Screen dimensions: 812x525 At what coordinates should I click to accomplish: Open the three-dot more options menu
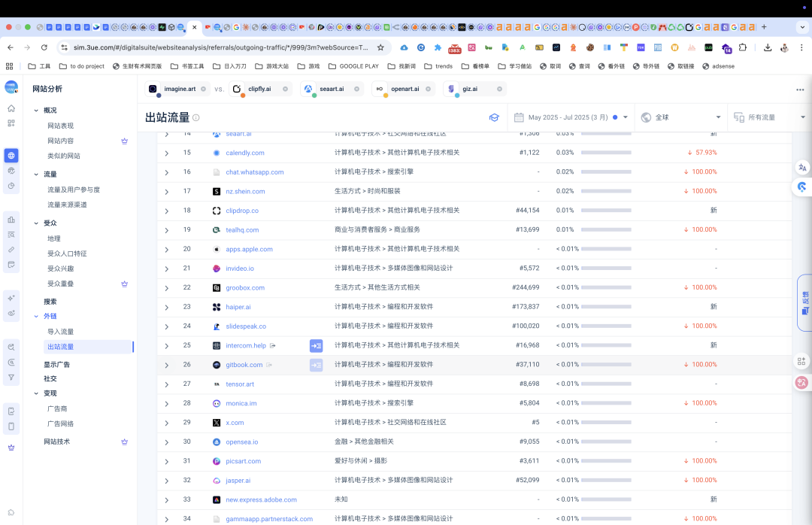click(800, 90)
